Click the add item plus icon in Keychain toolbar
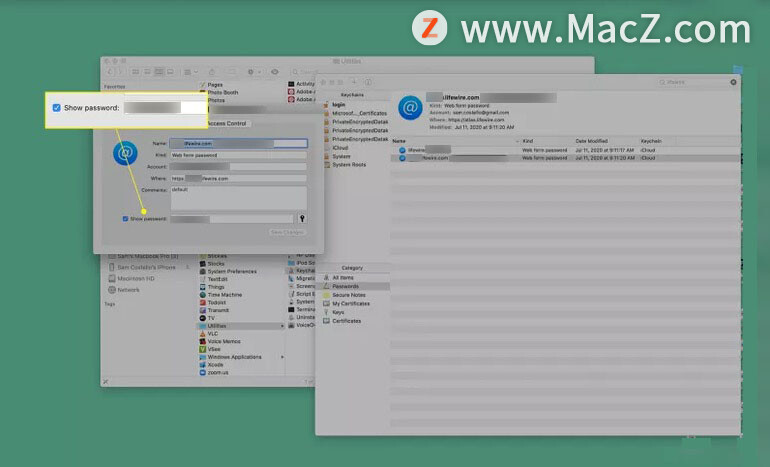770x467 pixels. [353, 81]
